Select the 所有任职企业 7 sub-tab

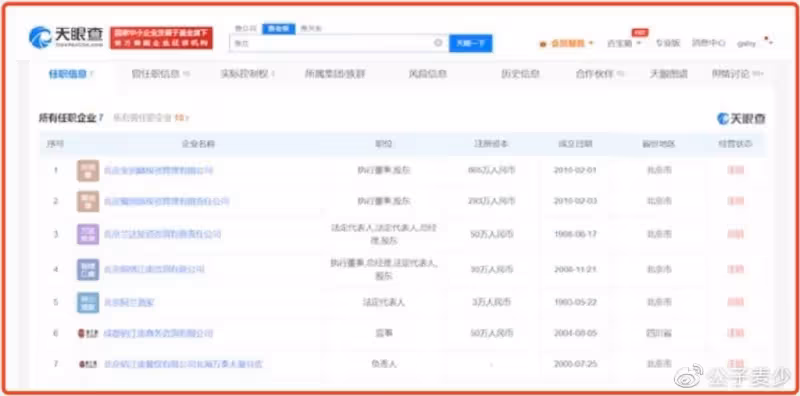tap(71, 118)
